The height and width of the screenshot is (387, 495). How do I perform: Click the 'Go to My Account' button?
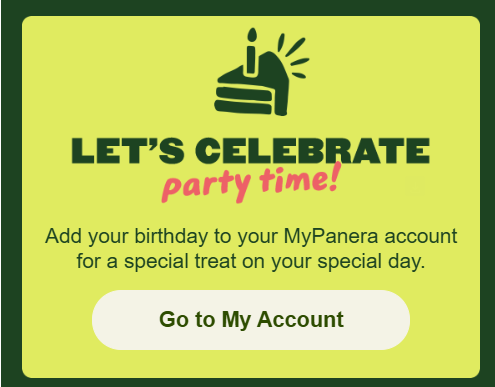251,320
